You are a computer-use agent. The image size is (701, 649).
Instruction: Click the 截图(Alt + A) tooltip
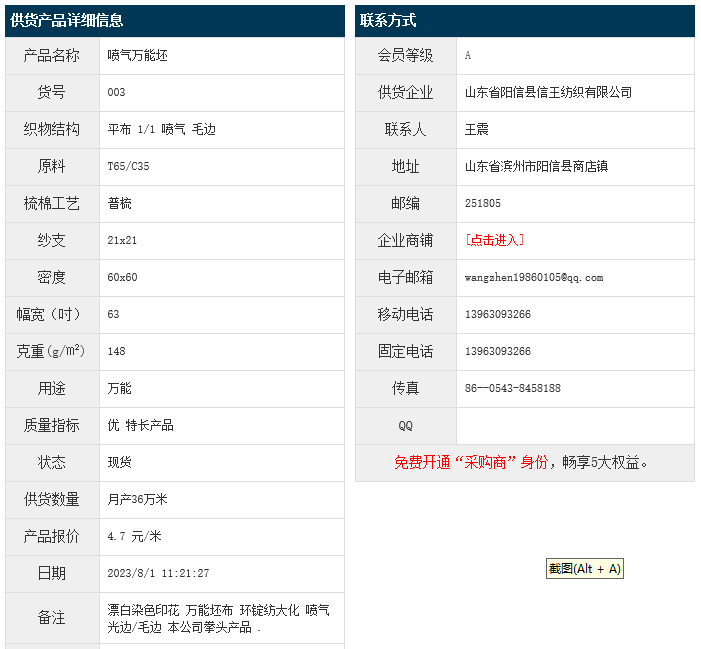click(585, 569)
